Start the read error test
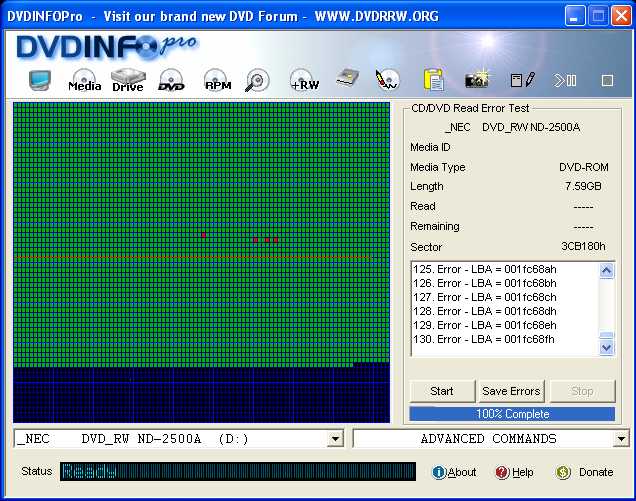 [x=442, y=391]
